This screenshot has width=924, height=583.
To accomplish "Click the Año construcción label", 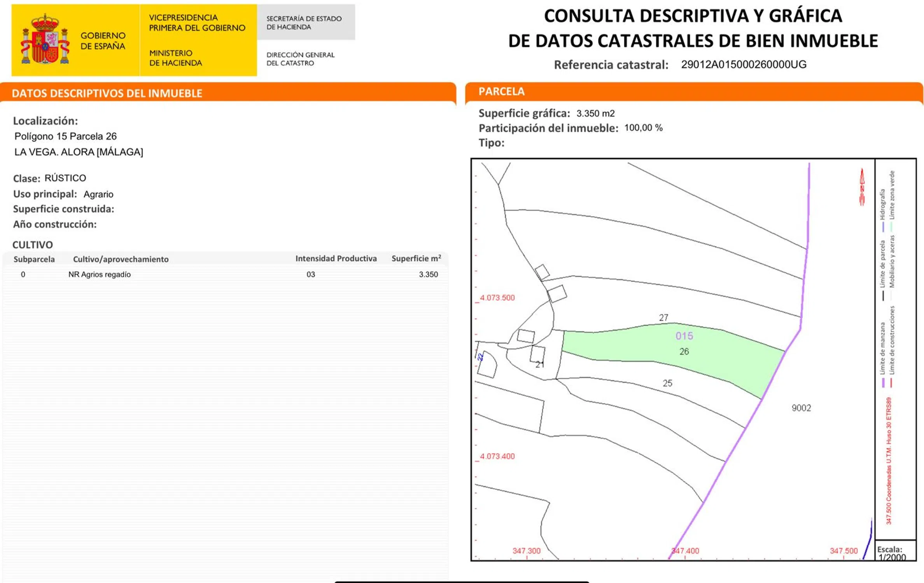I will point(55,224).
